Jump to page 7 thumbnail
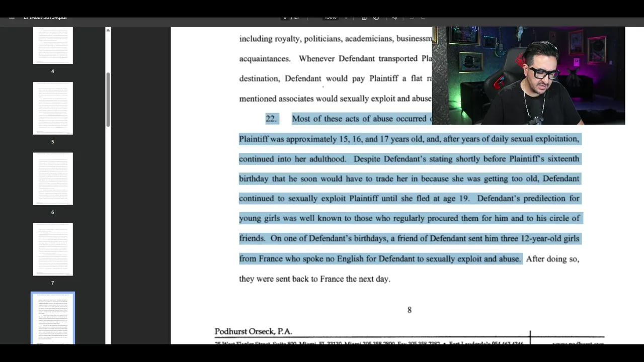Image resolution: width=644 pixels, height=362 pixels. pyautogui.click(x=53, y=249)
